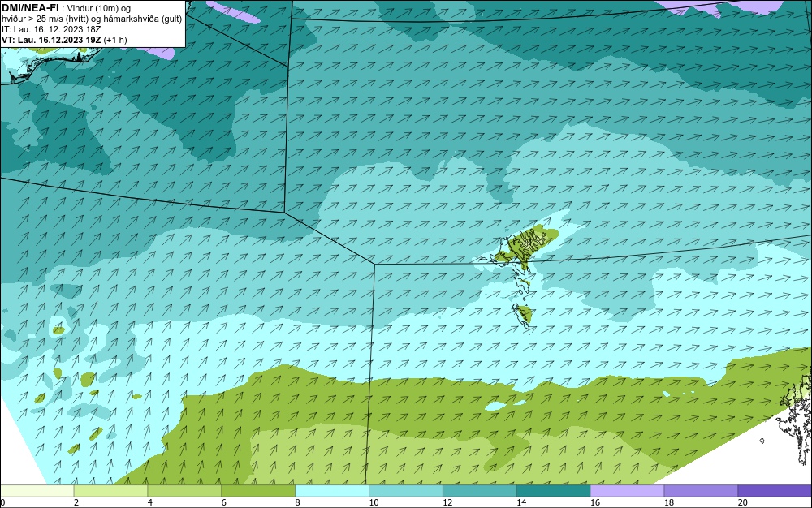Click the 'VT: Lau. 16.12.2023 19Z' line
Screen dimensions: 812x508
tap(51, 40)
